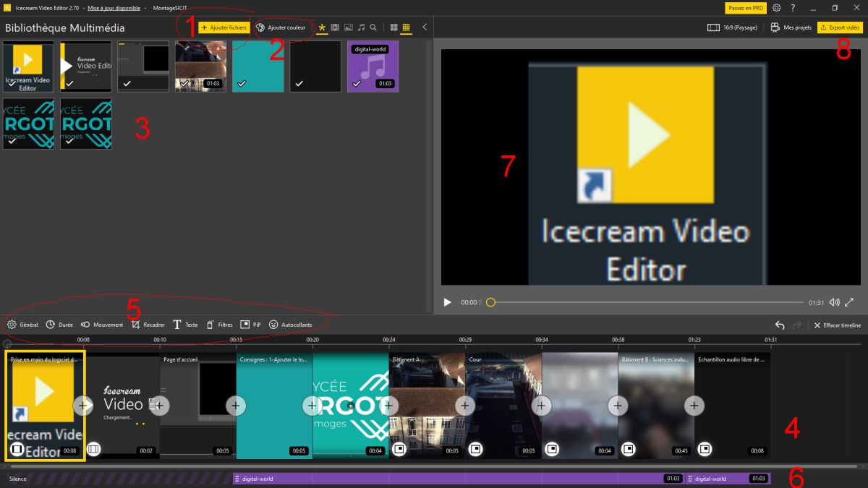Filter library to image files only

(x=349, y=27)
